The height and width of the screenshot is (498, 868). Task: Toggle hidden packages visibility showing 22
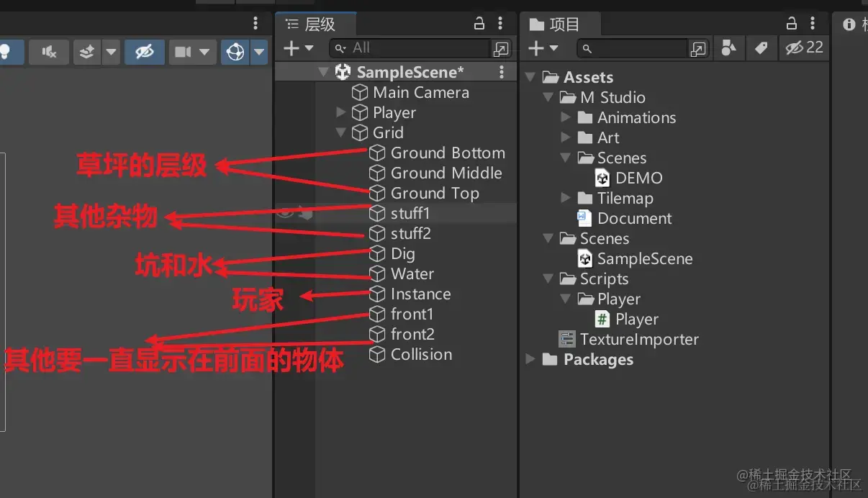(x=804, y=48)
